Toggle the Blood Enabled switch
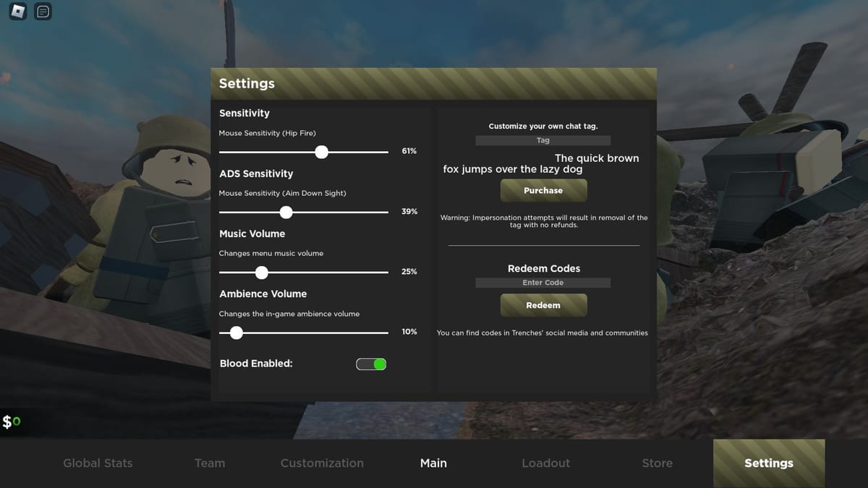The image size is (868, 488). coord(371,364)
